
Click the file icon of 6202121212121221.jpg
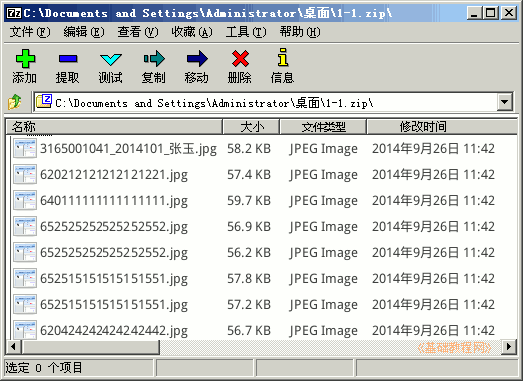tap(25, 174)
